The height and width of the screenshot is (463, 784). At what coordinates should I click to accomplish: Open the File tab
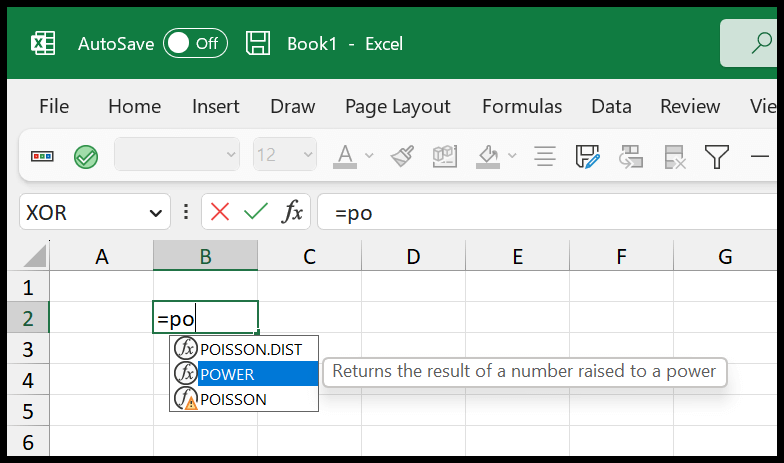point(54,106)
